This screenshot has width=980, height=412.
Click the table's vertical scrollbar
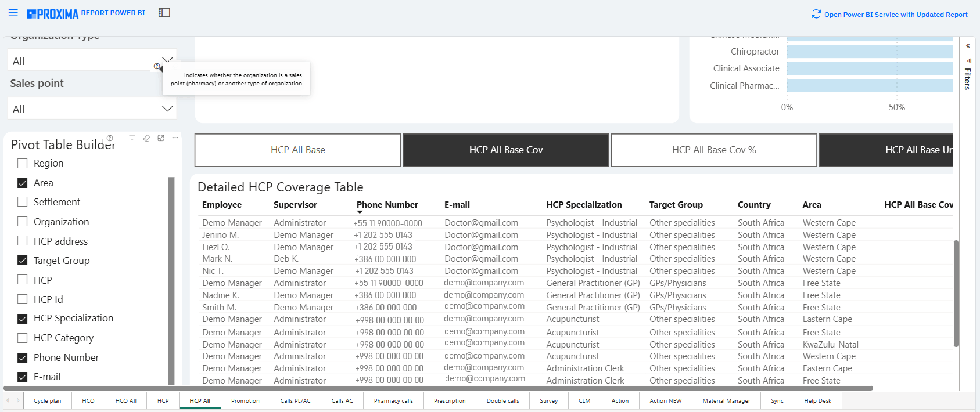(x=956, y=294)
